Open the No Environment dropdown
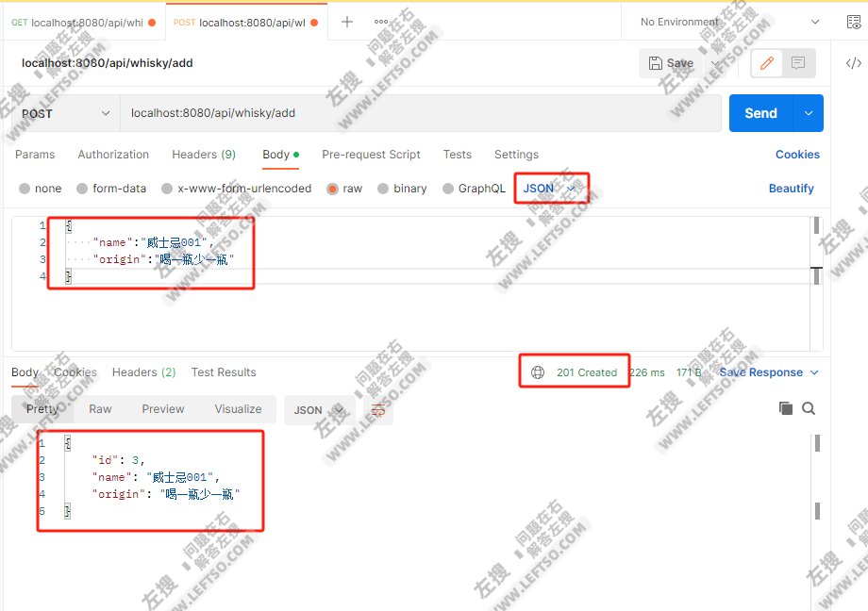Screen dimensions: 868x611 point(729,22)
